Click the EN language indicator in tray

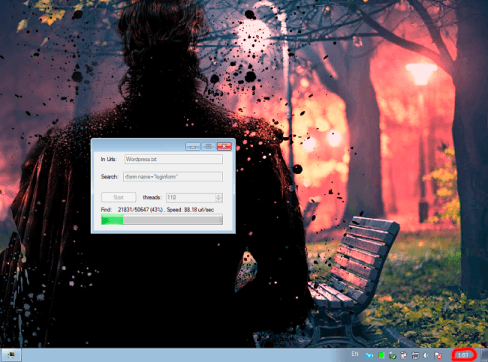tap(355, 354)
